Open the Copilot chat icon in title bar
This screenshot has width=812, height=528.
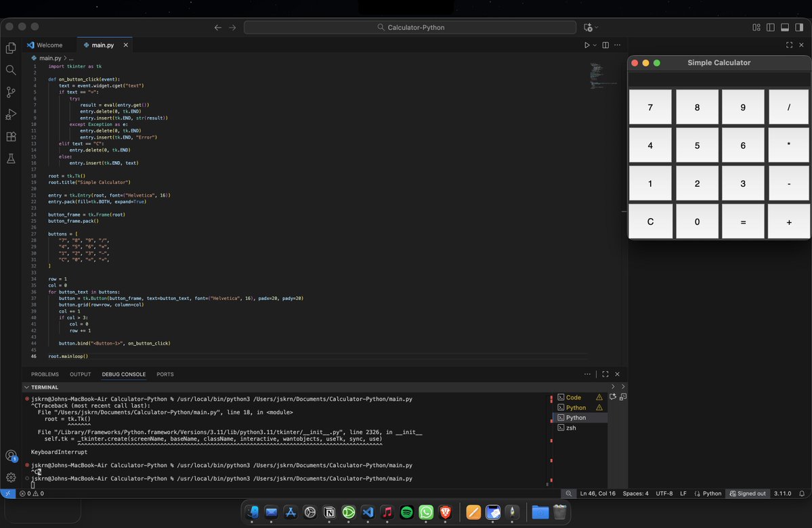click(588, 28)
